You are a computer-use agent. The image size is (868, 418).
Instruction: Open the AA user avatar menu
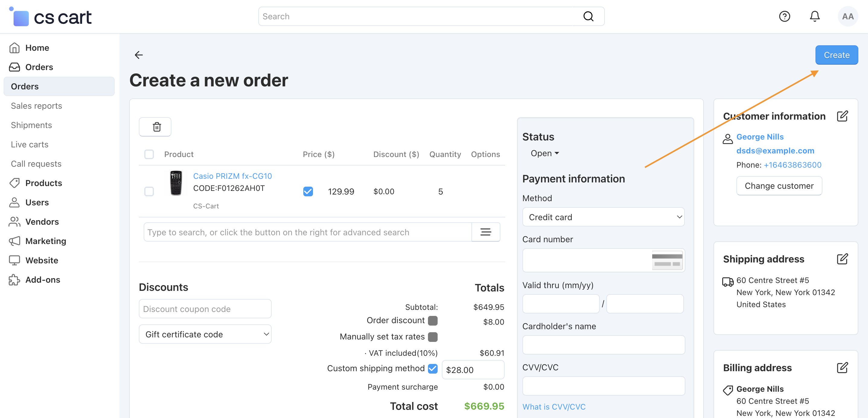click(x=848, y=16)
